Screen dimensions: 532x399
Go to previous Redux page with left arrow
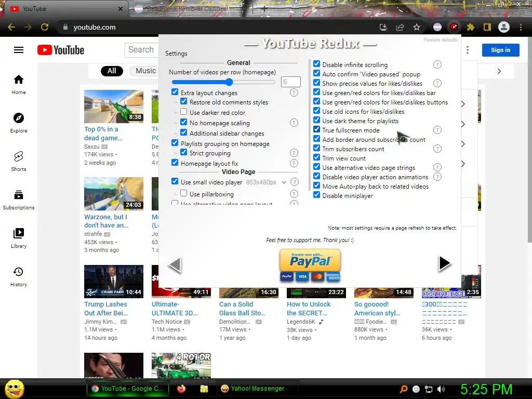click(x=175, y=265)
